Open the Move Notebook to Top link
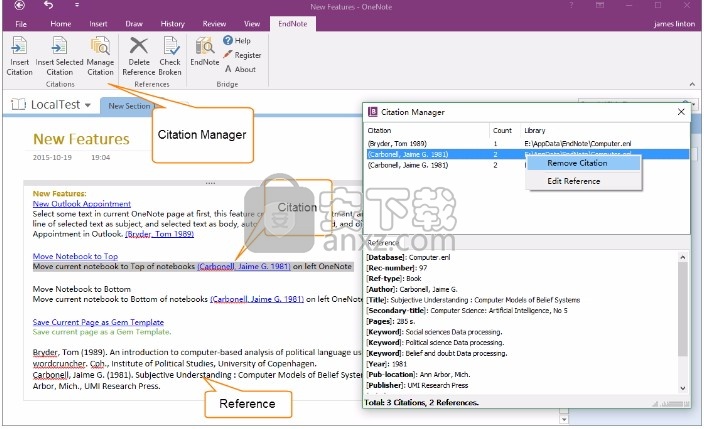This screenshot has width=704, height=429. (75, 256)
